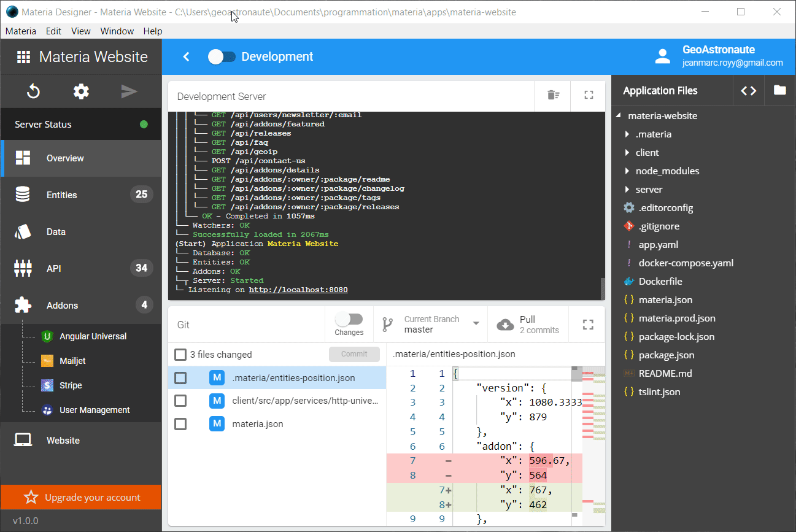Click the Entities database icon
The image size is (796, 532).
tap(23, 195)
